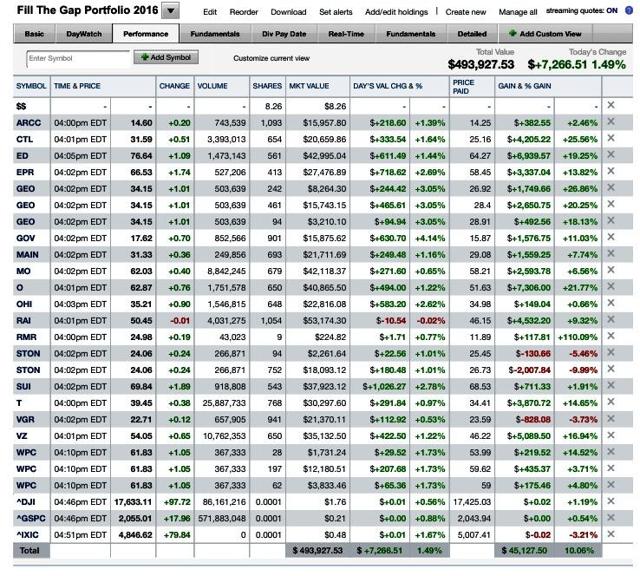Click the Create new portfolio link
Screen dimensions: 640x576
tap(466, 12)
